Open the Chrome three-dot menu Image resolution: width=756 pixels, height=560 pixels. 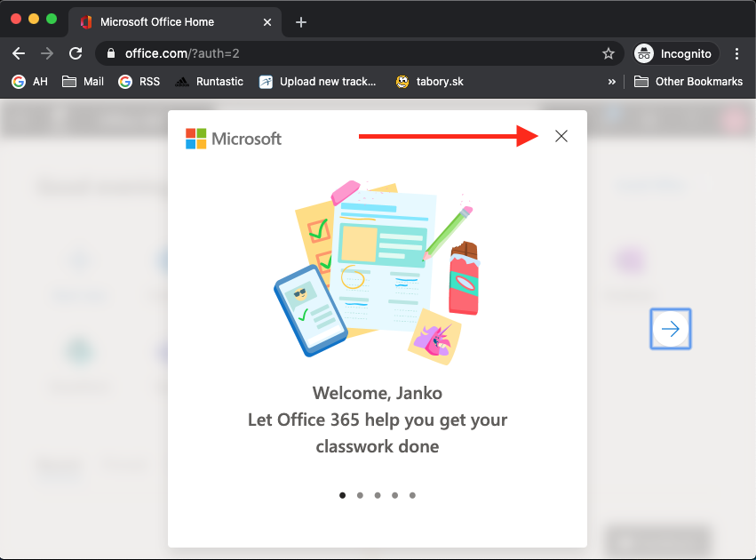coord(737,53)
